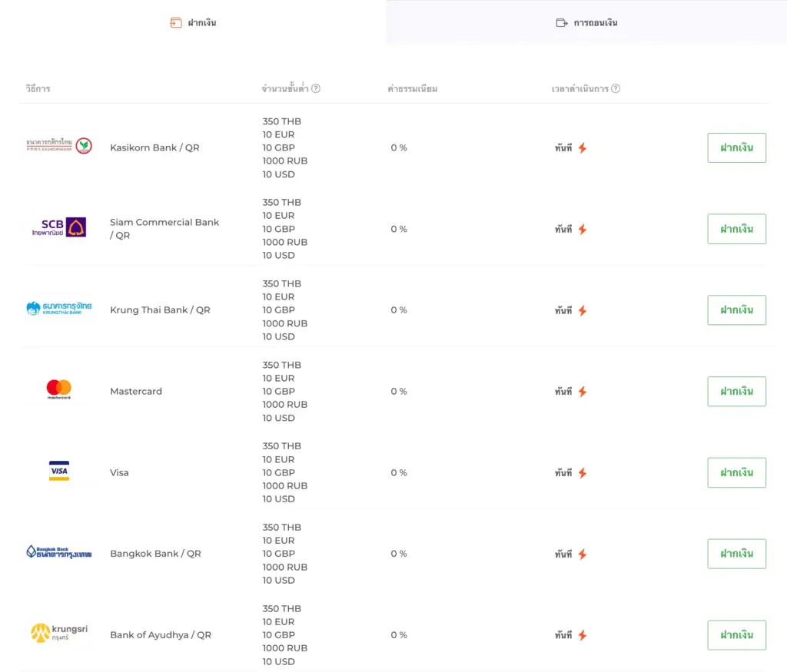
Task: Click the Krung Thai Bank logo
Action: point(58,309)
